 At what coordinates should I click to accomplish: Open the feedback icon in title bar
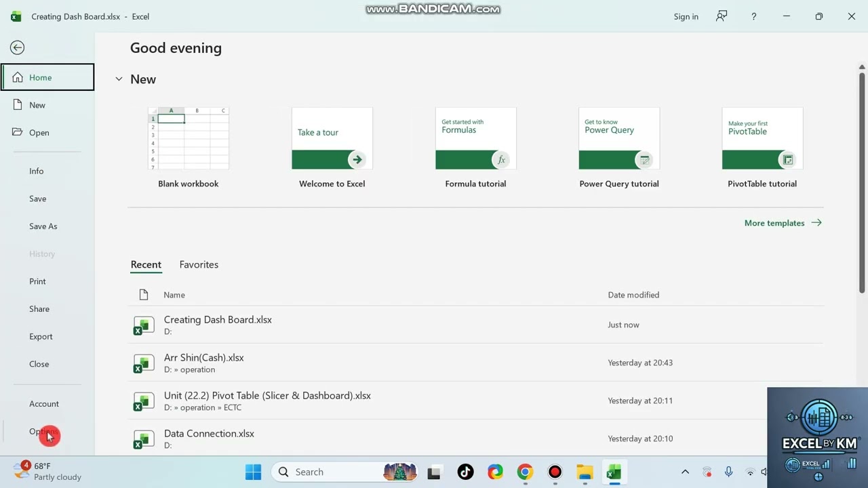tap(722, 16)
